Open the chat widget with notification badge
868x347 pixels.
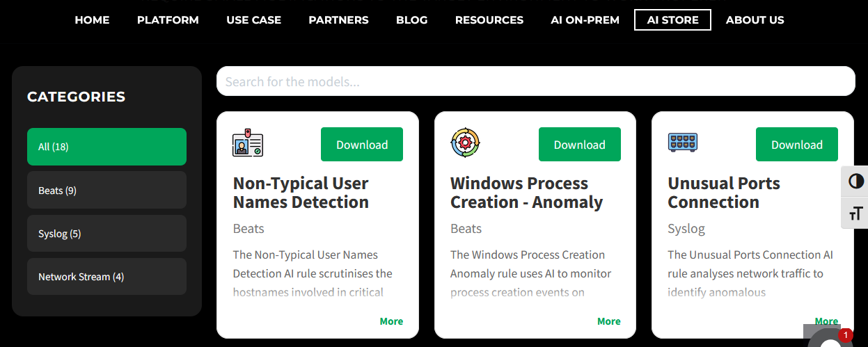(x=832, y=339)
